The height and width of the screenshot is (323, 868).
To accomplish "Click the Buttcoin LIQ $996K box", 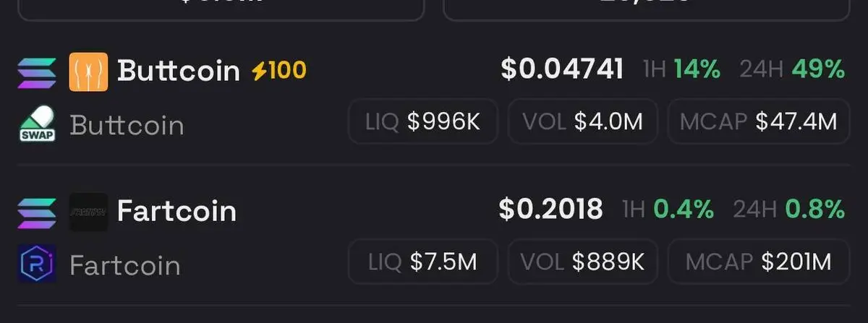I will coord(423,121).
